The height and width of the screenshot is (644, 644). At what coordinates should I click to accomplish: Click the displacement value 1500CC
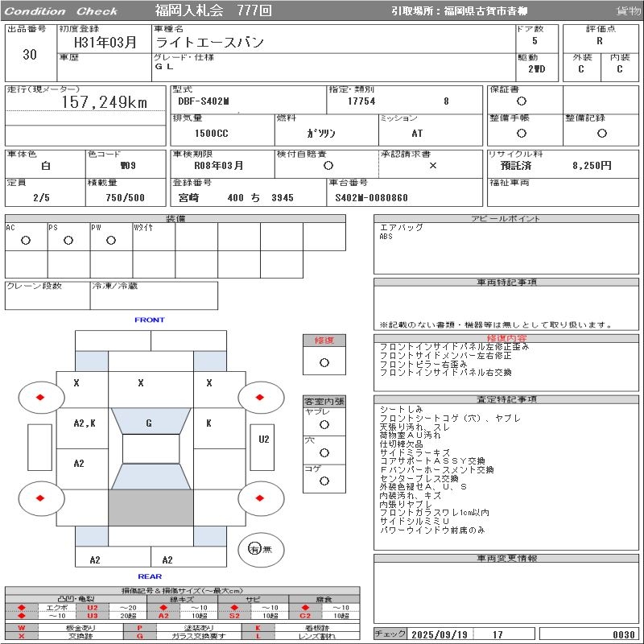click(212, 134)
